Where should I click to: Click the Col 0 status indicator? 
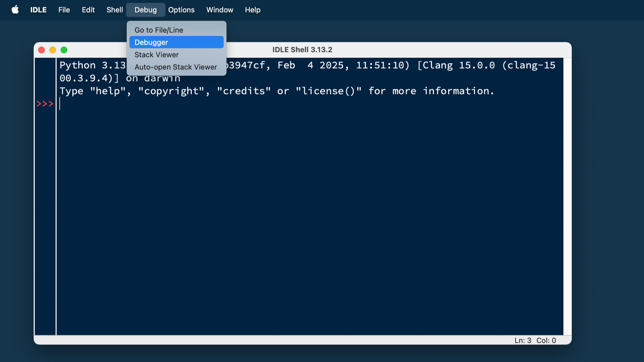point(546,340)
